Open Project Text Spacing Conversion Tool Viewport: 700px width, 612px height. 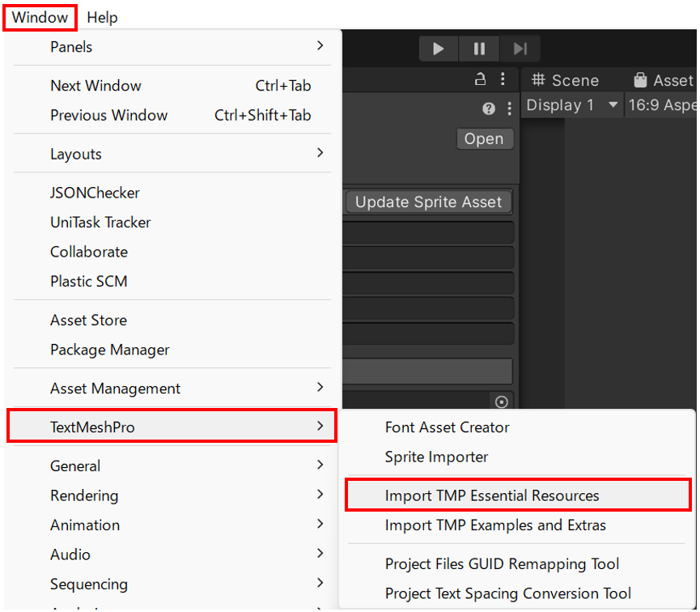coord(518,593)
